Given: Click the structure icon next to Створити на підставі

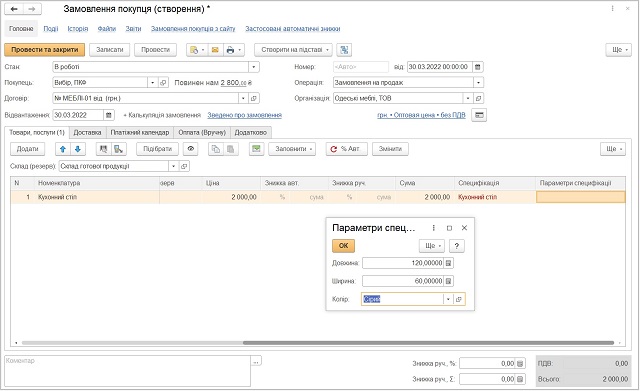Looking at the screenshot, I should pos(344,50).
